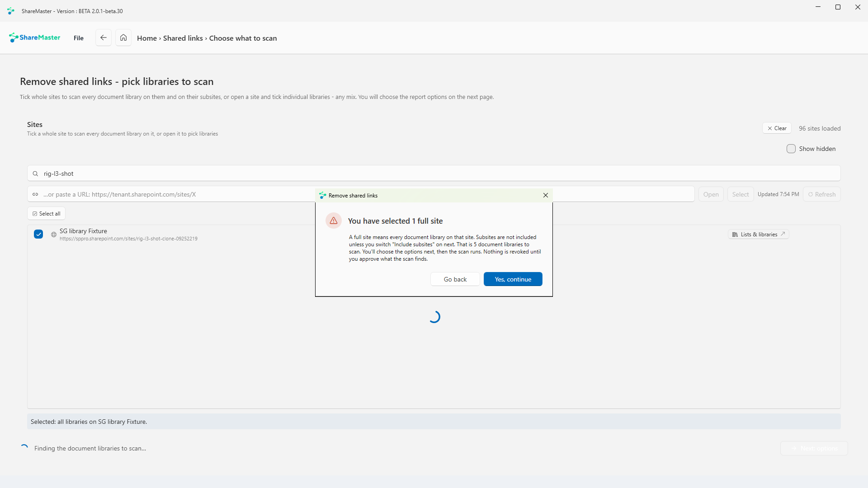Image resolution: width=868 pixels, height=488 pixels.
Task: Click the SG library Fixture site name
Action: (x=83, y=231)
